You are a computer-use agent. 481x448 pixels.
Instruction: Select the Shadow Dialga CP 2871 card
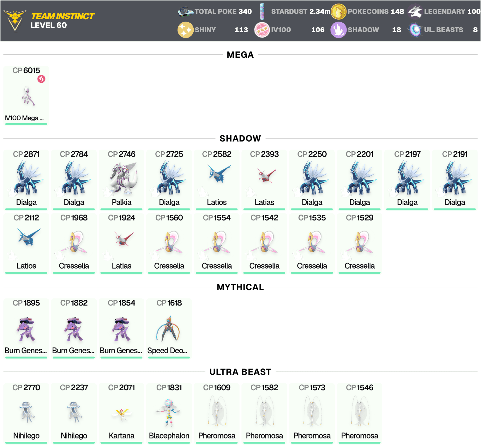tap(26, 180)
